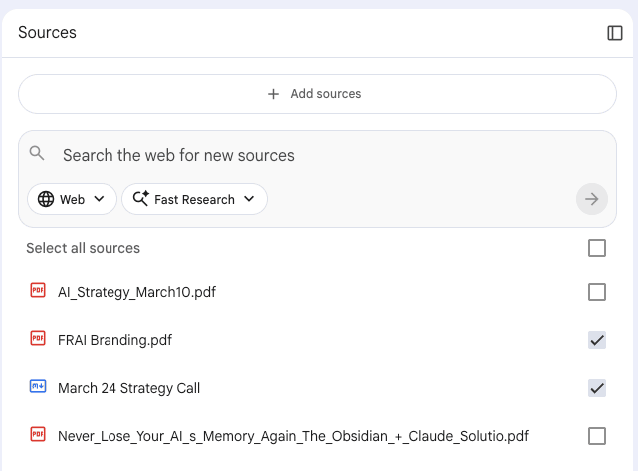Enable the AI_Strategy_March10.pdf checkbox
Viewport: 638px width, 471px height.
click(x=597, y=292)
